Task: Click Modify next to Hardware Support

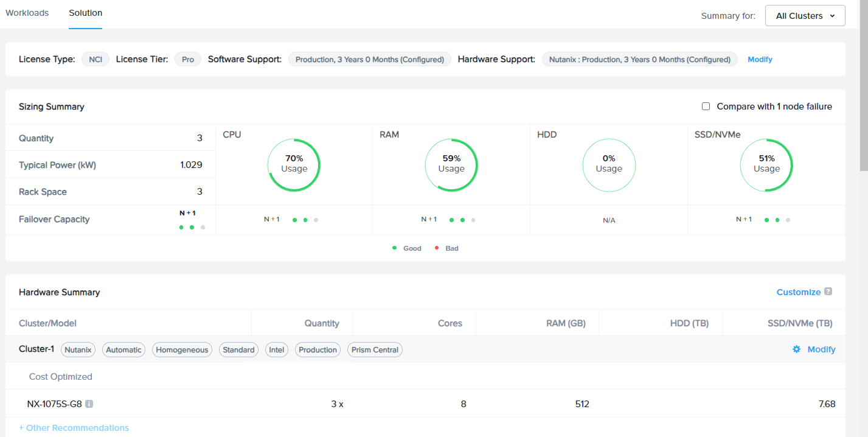Action: point(760,59)
